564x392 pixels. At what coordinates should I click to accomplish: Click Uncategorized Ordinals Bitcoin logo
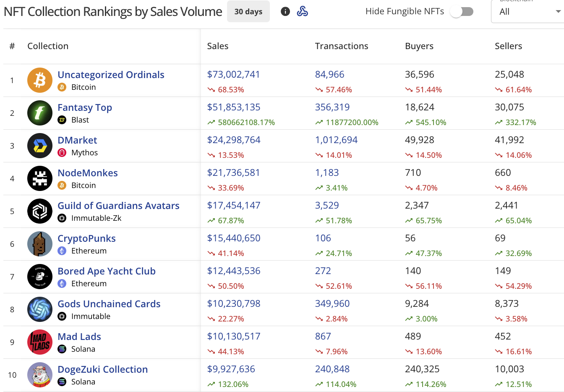pos(40,80)
